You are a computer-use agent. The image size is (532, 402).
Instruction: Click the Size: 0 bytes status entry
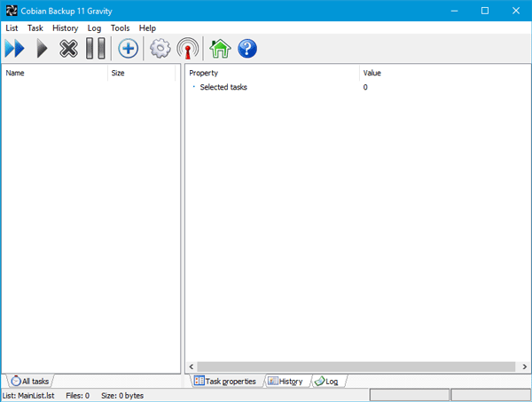122,396
